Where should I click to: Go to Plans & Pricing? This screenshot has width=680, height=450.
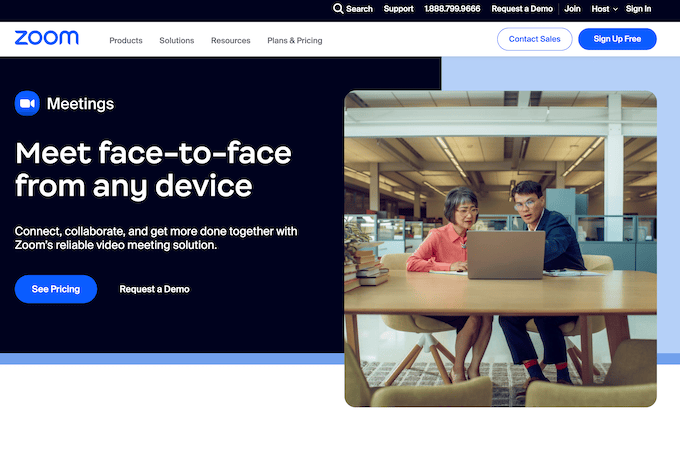point(295,40)
